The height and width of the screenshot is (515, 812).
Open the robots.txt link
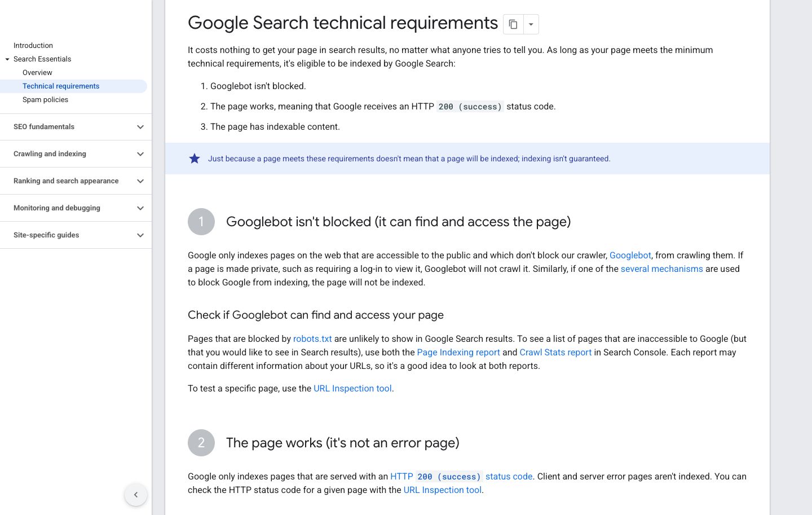(x=312, y=339)
